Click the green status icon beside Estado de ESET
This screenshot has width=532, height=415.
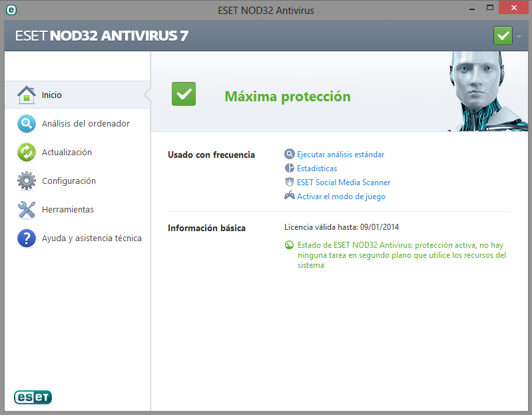tap(289, 244)
